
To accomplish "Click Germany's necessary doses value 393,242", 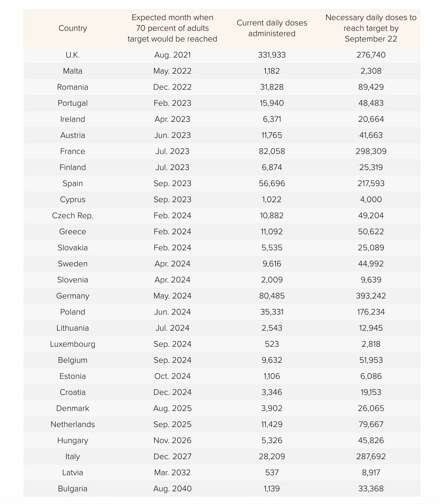I will pyautogui.click(x=371, y=296).
